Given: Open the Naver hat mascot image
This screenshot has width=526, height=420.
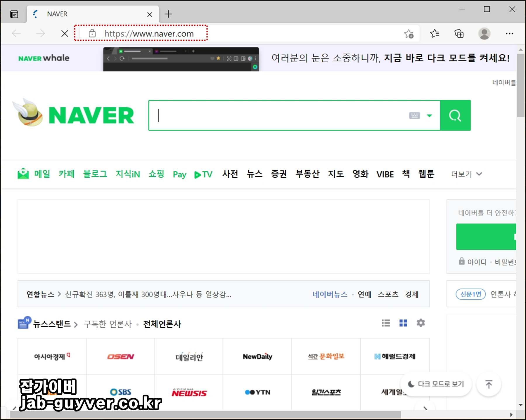Looking at the screenshot, I should 28,113.
